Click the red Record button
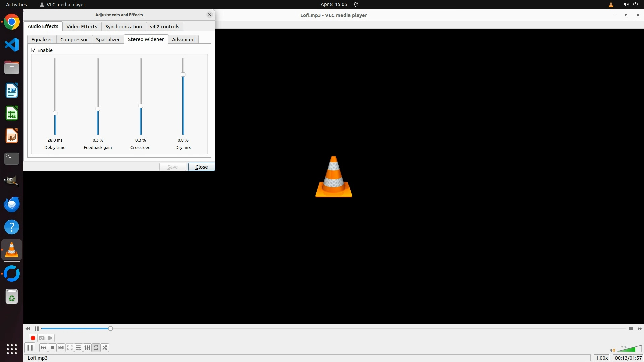The width and height of the screenshot is (644, 362). tap(33, 338)
